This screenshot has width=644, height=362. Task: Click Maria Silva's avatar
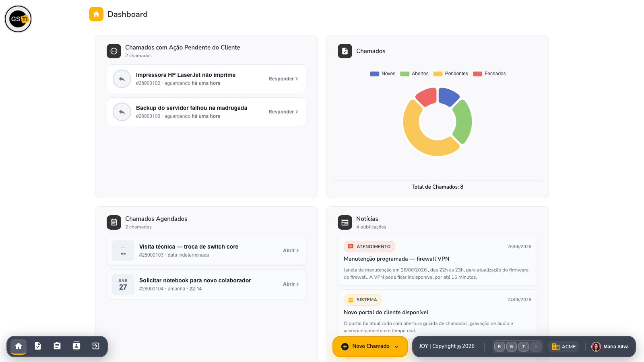pyautogui.click(x=596, y=347)
